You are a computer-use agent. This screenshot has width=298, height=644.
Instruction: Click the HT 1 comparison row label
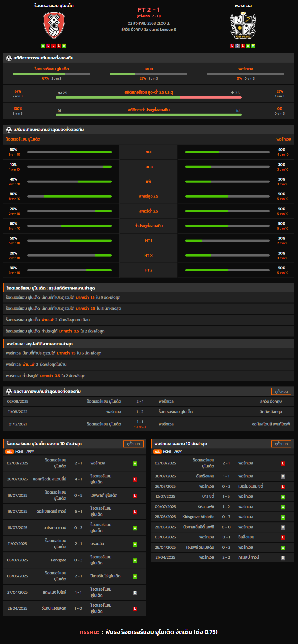click(148, 241)
